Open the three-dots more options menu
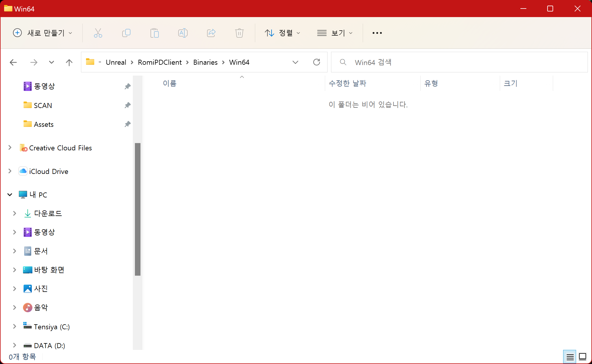This screenshot has width=592, height=364. point(377,33)
